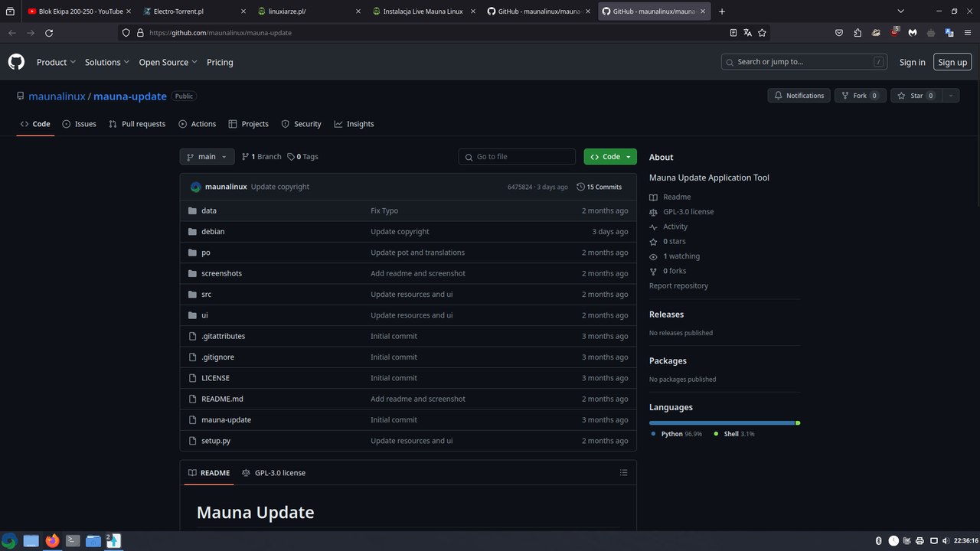
Task: Open the Security tab
Action: [x=301, y=124]
